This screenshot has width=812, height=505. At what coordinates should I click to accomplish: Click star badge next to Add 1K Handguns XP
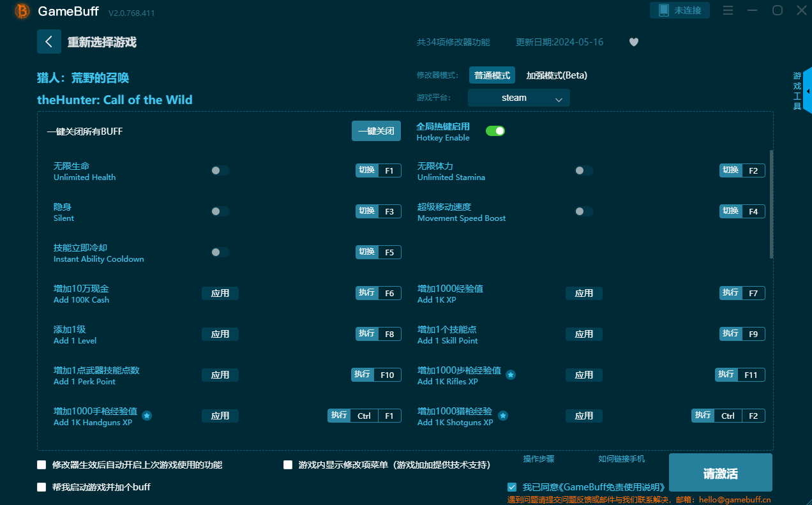point(147,416)
